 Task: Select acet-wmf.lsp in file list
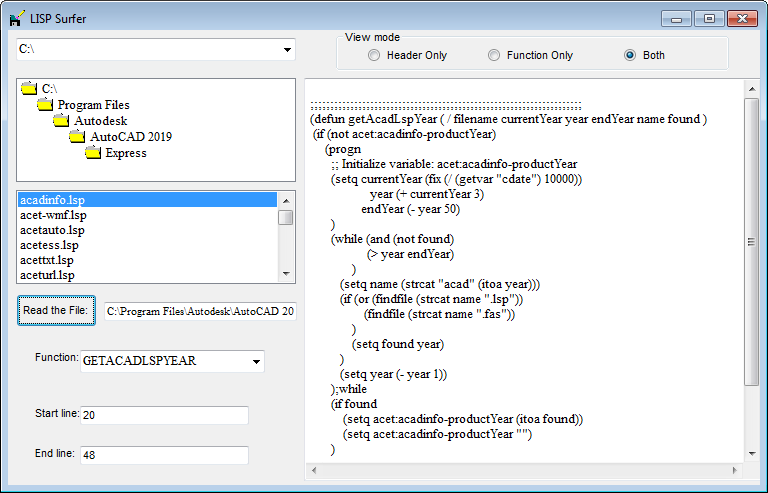click(x=53, y=215)
